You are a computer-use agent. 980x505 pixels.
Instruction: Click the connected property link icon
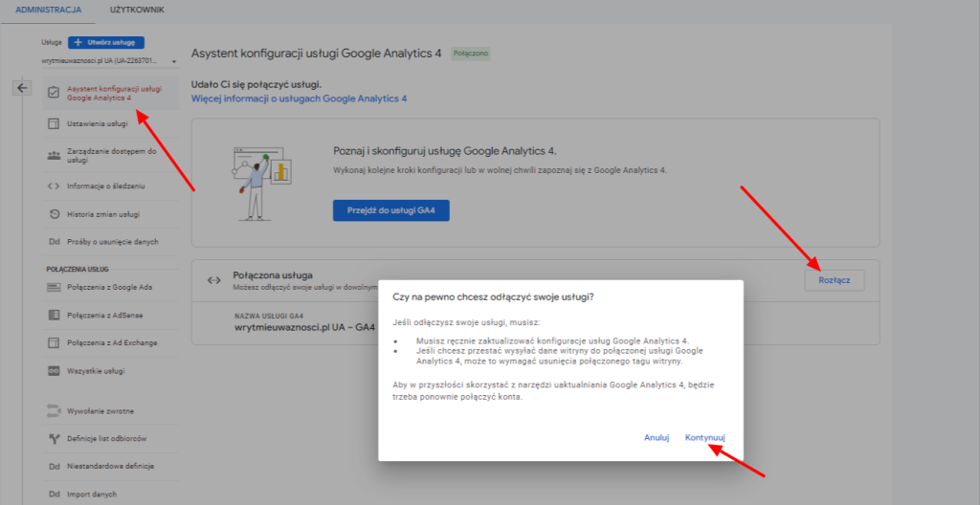point(213,279)
